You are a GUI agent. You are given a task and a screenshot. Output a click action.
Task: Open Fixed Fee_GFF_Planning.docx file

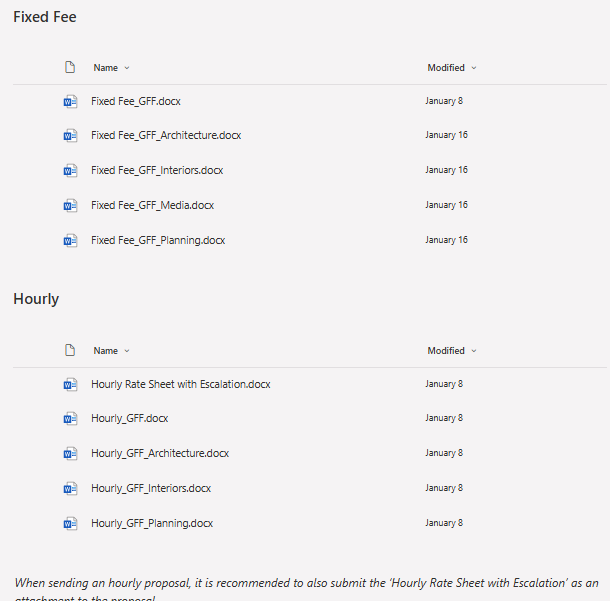pos(158,240)
